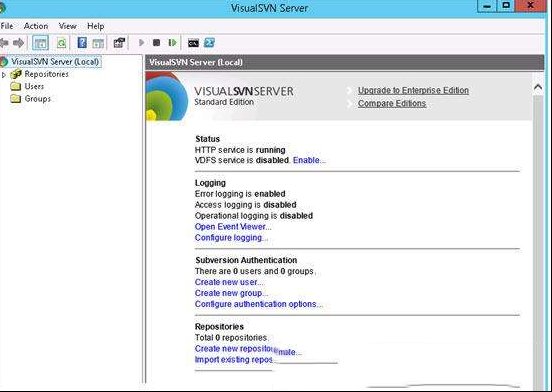Click the Status section heading

[207, 139]
